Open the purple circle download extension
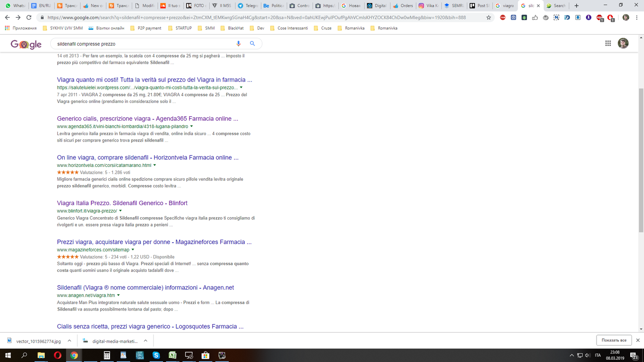The height and width of the screenshot is (362, 644). 588,18
